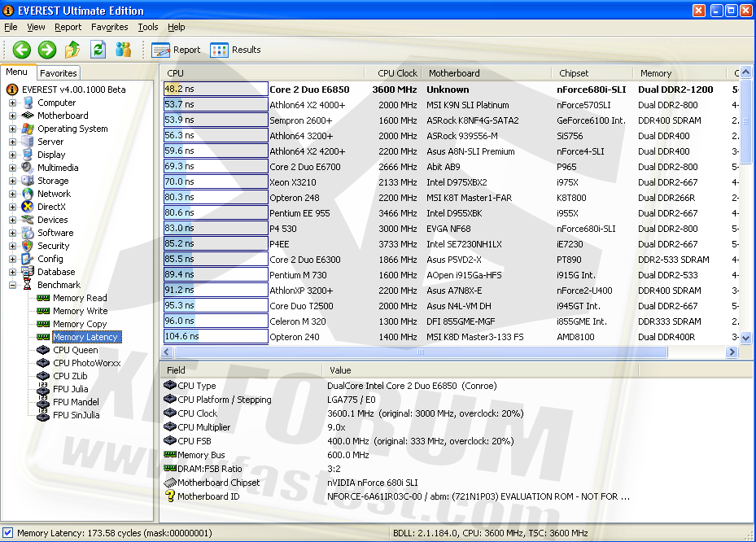Click the Motherboard ID question mark icon
This screenshot has width=756, height=542.
(170, 496)
